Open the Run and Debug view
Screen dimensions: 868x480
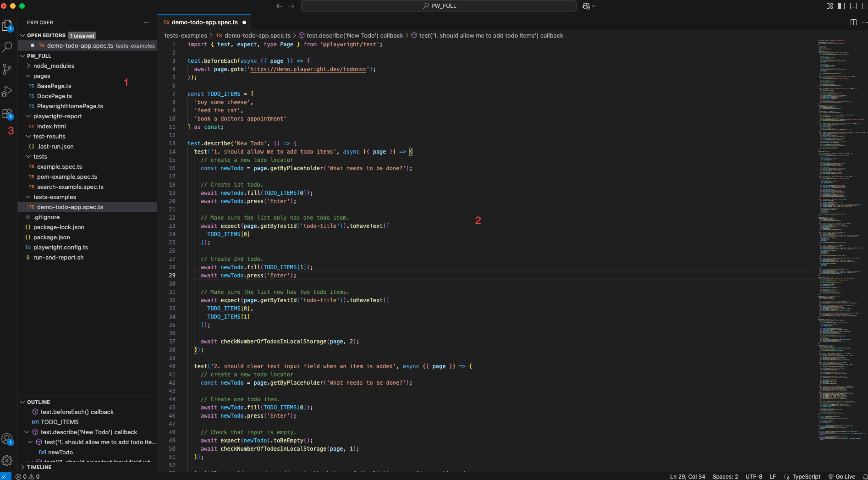pyautogui.click(x=7, y=91)
